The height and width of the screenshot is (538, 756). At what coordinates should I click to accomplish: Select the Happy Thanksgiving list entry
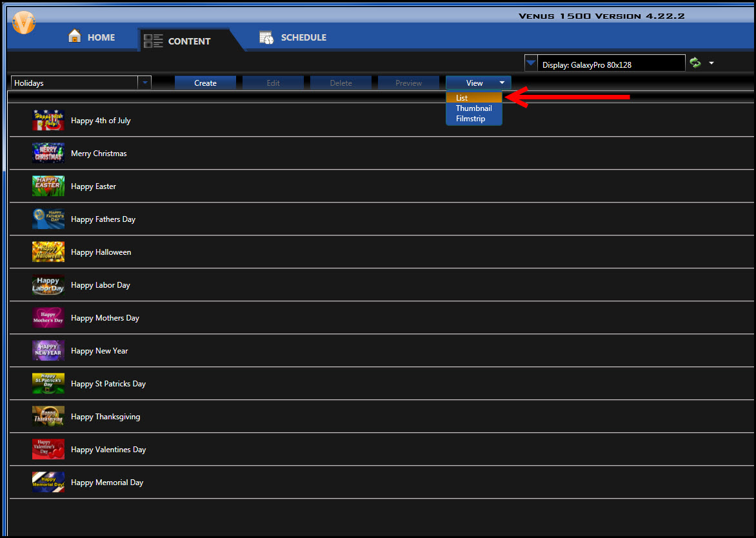[x=105, y=416]
